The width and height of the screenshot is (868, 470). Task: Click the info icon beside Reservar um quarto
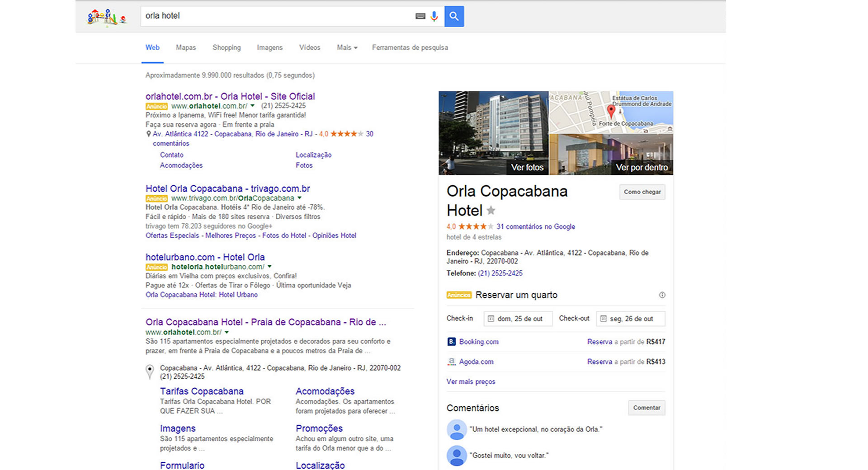pyautogui.click(x=662, y=295)
